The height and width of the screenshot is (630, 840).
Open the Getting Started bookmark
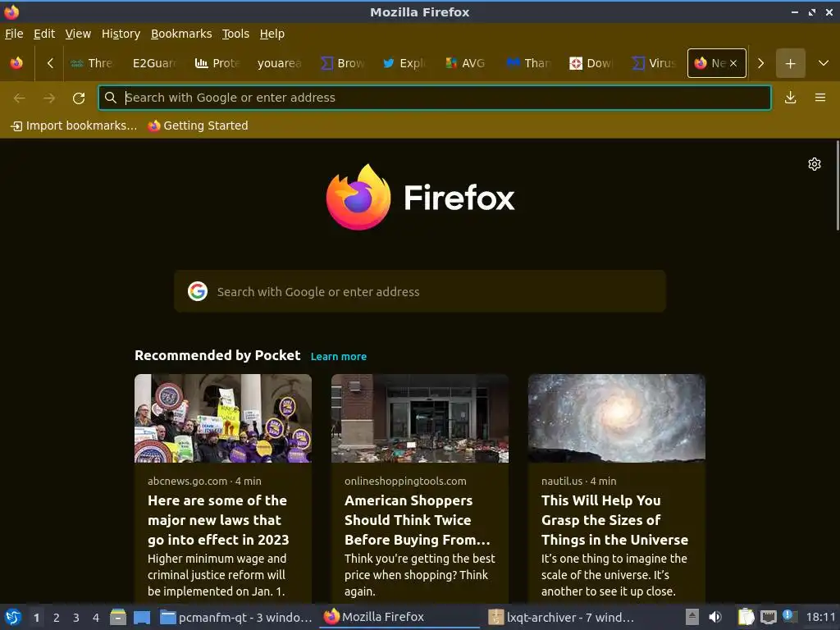point(199,126)
